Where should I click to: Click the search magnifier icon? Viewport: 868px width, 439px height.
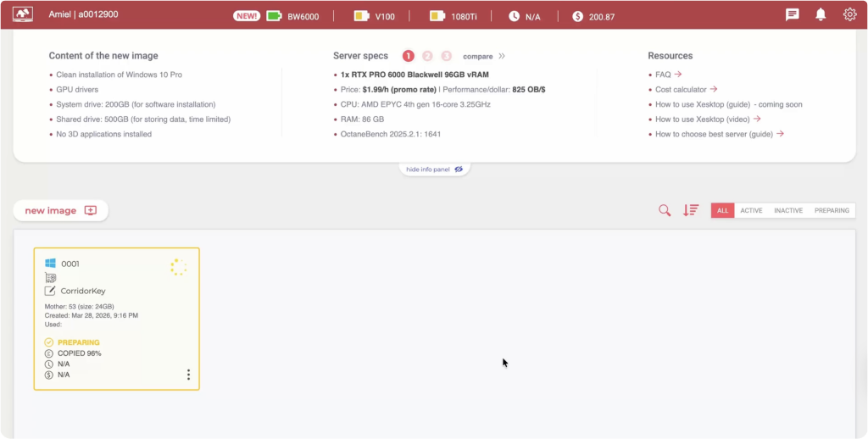(x=665, y=210)
